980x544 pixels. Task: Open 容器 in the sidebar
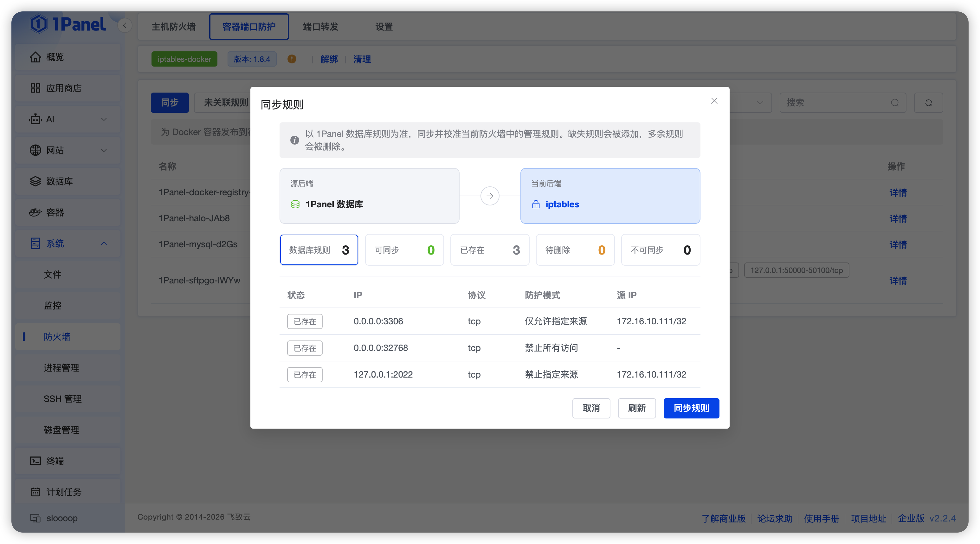coord(68,213)
